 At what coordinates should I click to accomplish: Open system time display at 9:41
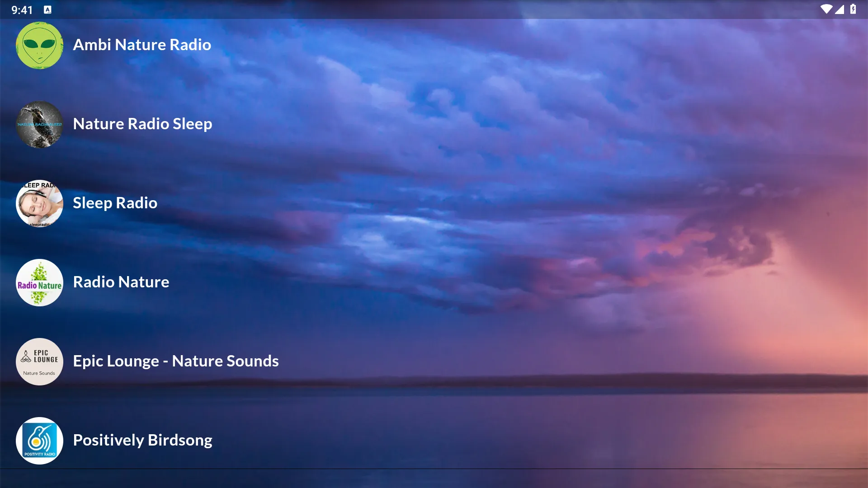(x=21, y=9)
